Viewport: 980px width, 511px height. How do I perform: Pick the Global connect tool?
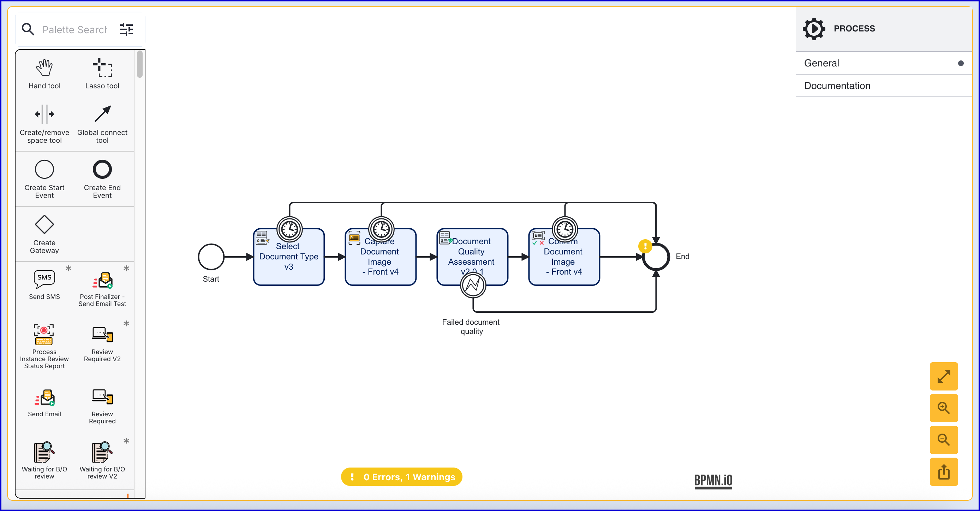102,114
